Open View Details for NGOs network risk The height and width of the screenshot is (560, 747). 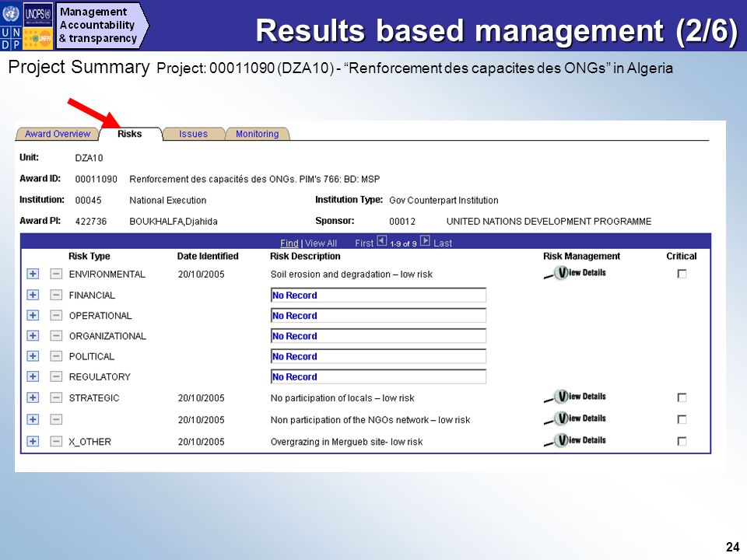(x=575, y=418)
